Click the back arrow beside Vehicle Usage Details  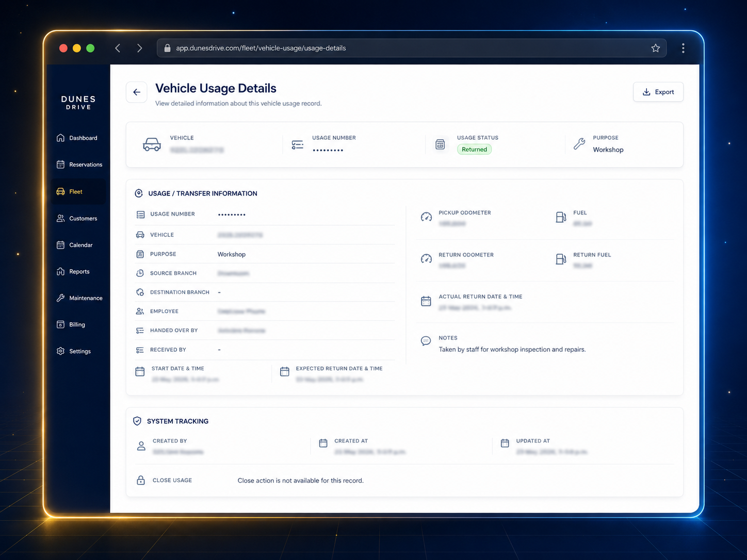[137, 92]
